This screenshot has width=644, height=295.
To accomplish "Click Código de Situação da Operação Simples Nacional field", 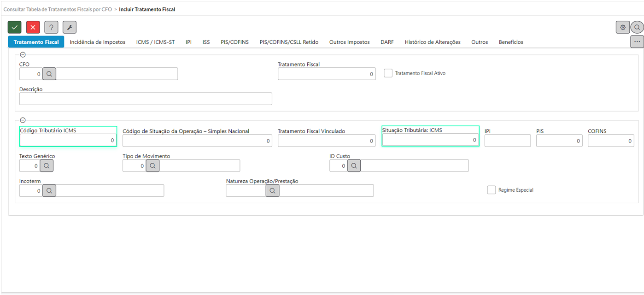I will click(x=197, y=141).
